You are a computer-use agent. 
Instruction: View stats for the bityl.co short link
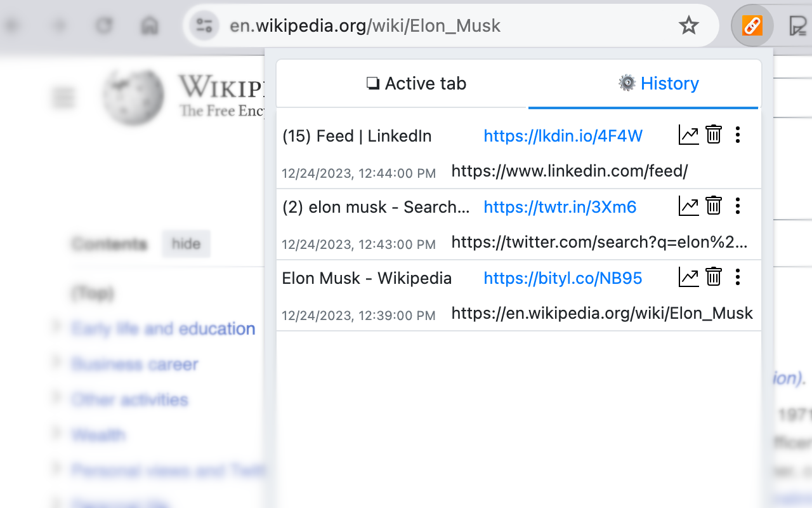tap(688, 277)
